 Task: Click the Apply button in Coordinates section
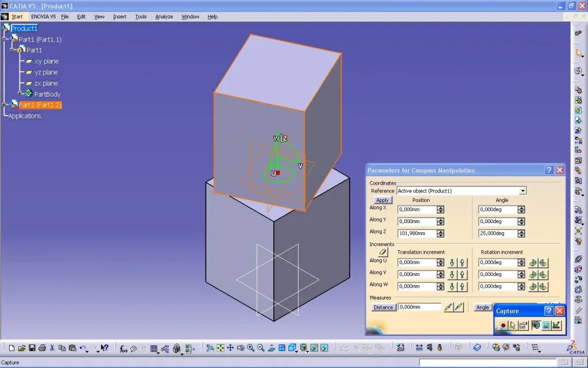[382, 200]
